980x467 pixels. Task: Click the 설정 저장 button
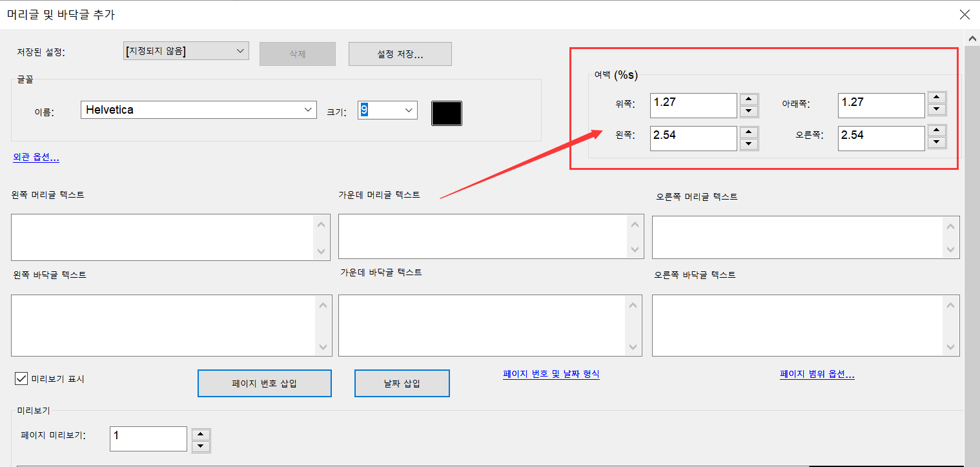400,54
